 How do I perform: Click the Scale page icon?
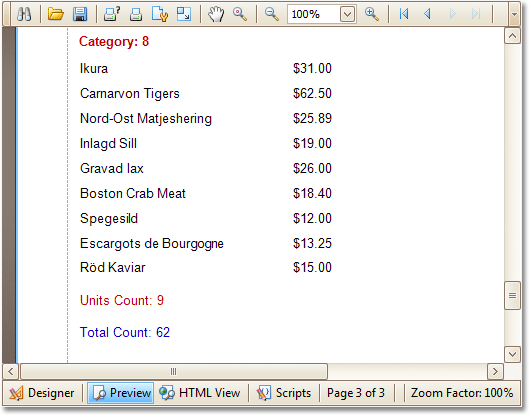click(184, 14)
